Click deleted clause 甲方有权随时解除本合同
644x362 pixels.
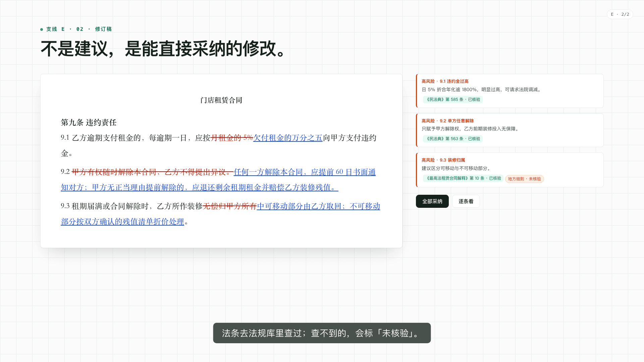[114, 172]
